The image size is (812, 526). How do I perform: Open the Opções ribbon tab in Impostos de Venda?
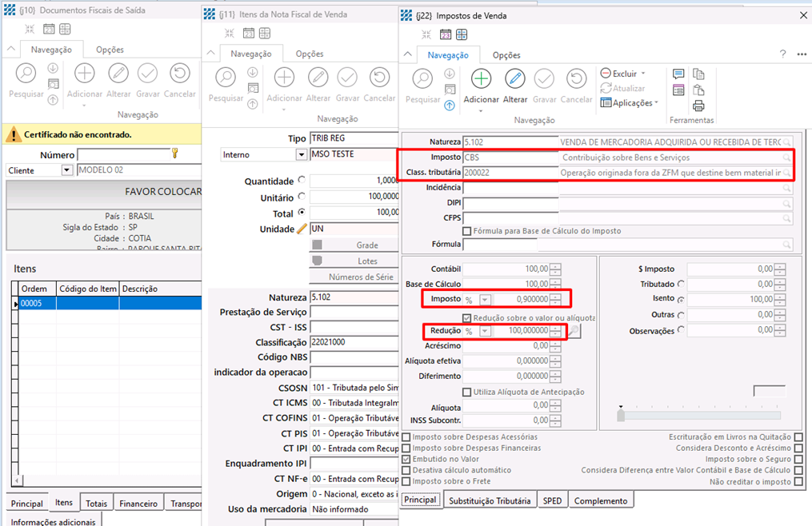pos(506,55)
